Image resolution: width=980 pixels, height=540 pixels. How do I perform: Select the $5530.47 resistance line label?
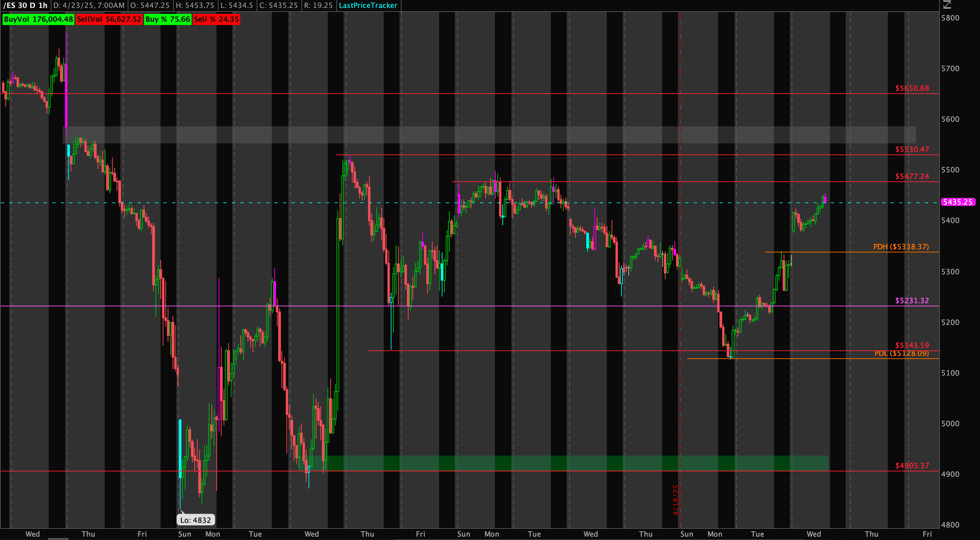(x=911, y=150)
